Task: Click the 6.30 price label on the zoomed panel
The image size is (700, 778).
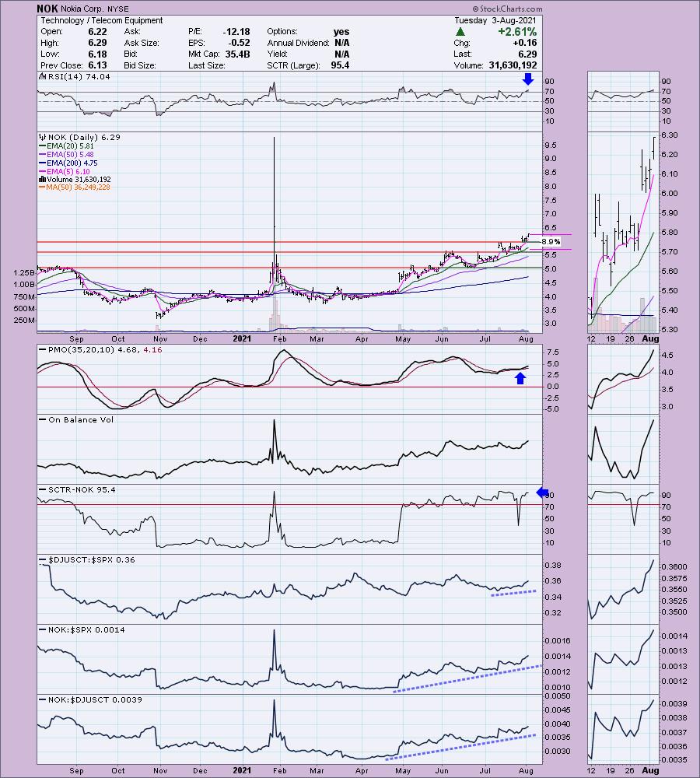Action: tap(669, 135)
